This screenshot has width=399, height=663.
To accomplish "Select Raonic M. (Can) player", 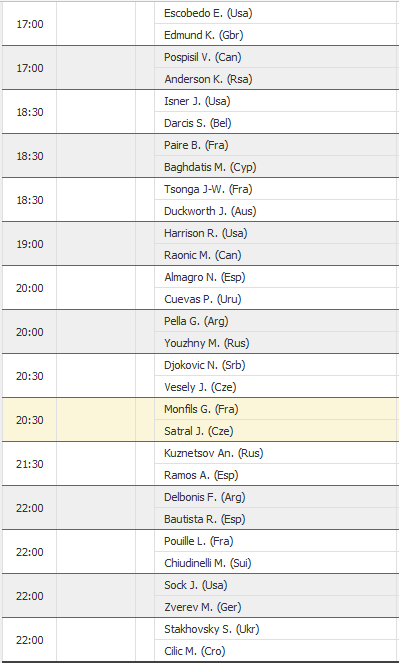I will pyautogui.click(x=202, y=255).
